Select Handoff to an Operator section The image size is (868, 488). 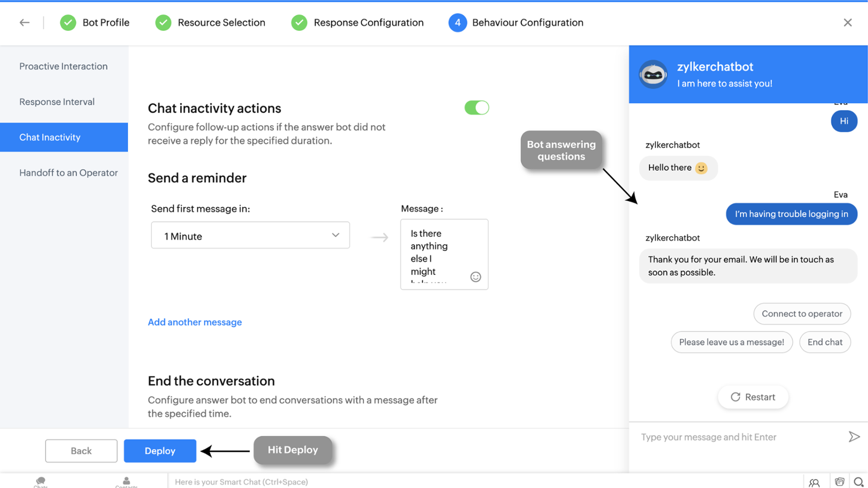pyautogui.click(x=68, y=172)
